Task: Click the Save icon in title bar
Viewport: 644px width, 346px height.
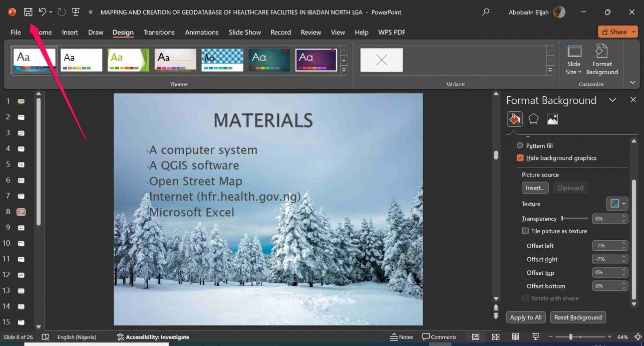Action: pyautogui.click(x=29, y=12)
